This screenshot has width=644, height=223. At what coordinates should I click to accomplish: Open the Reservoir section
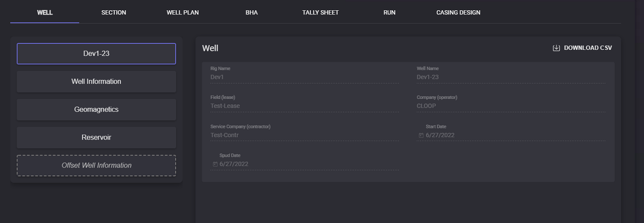96,138
